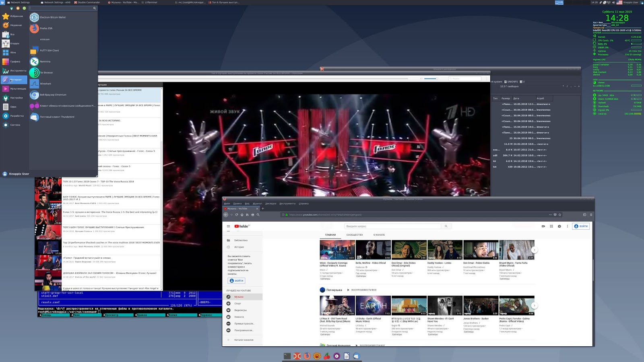Launch Remmina remote desktop client
This screenshot has width=644, height=362.
(x=62, y=62)
